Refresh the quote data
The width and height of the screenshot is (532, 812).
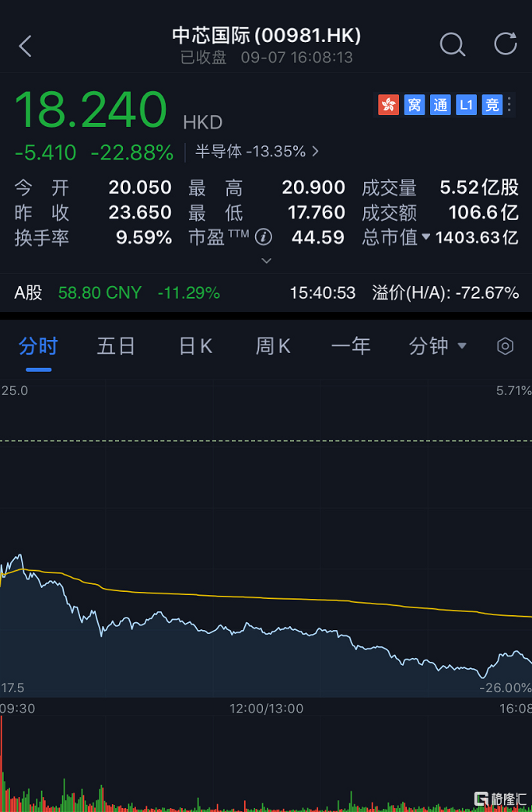[x=506, y=44]
